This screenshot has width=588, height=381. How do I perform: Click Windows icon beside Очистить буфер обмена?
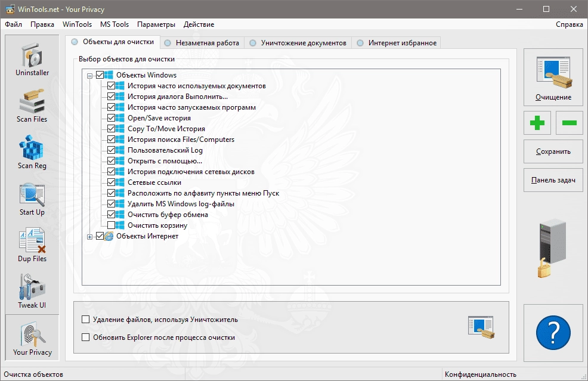pyautogui.click(x=120, y=215)
